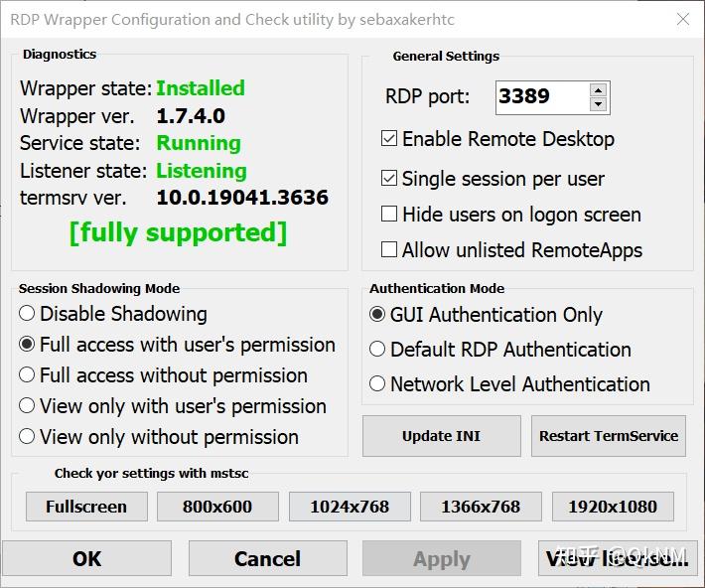Select Default RDP Authentication mode

pos(377,350)
